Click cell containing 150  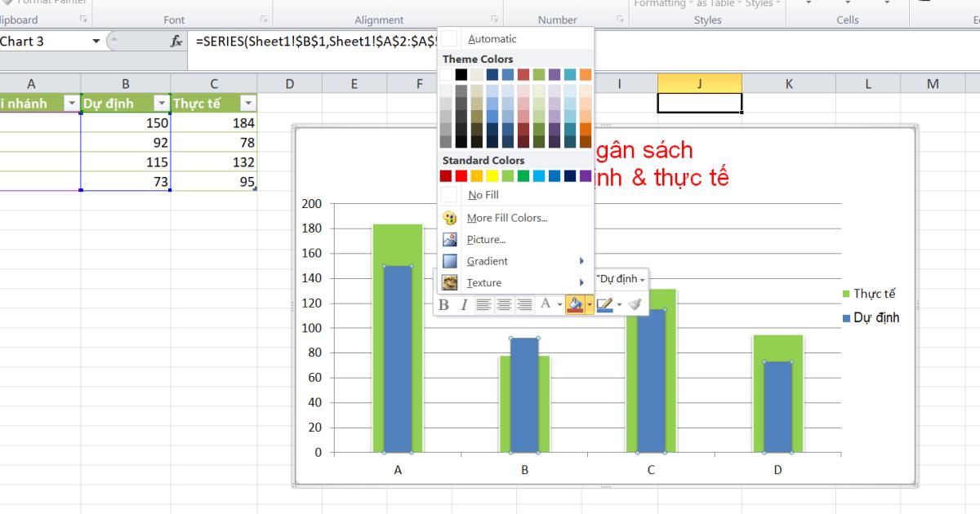(x=126, y=123)
